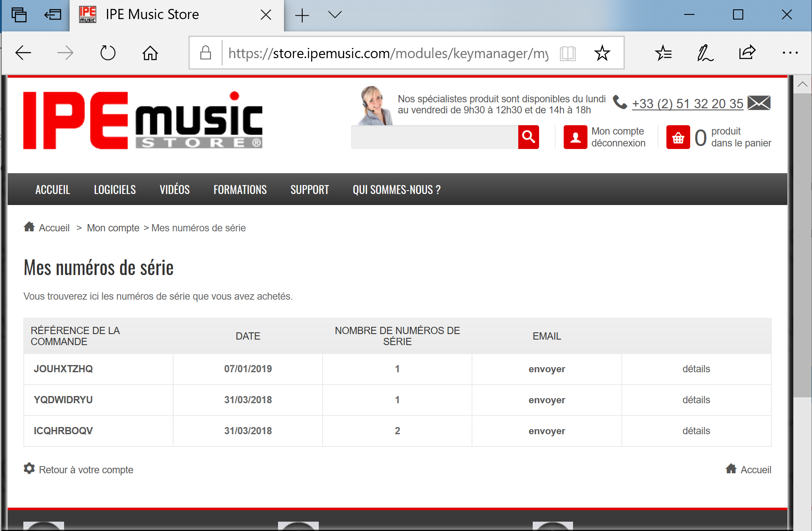Image resolution: width=812 pixels, height=531 pixels.
Task: Open the browser settings ellipsis menu
Action: coord(790,53)
